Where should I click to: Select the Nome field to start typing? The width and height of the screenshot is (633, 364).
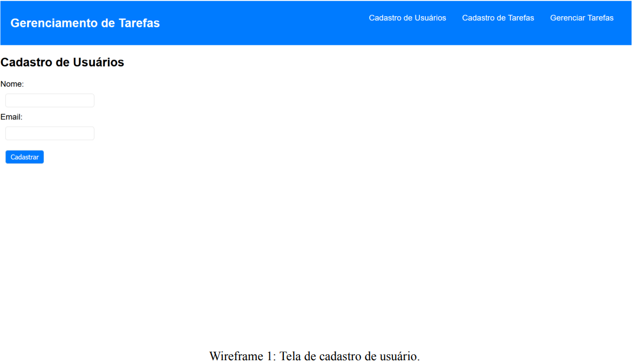tap(49, 100)
